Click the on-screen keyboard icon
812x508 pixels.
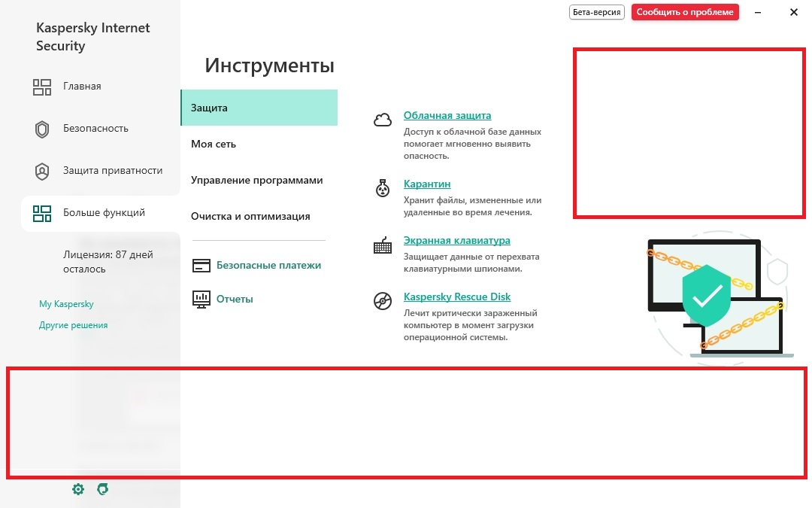tap(383, 245)
